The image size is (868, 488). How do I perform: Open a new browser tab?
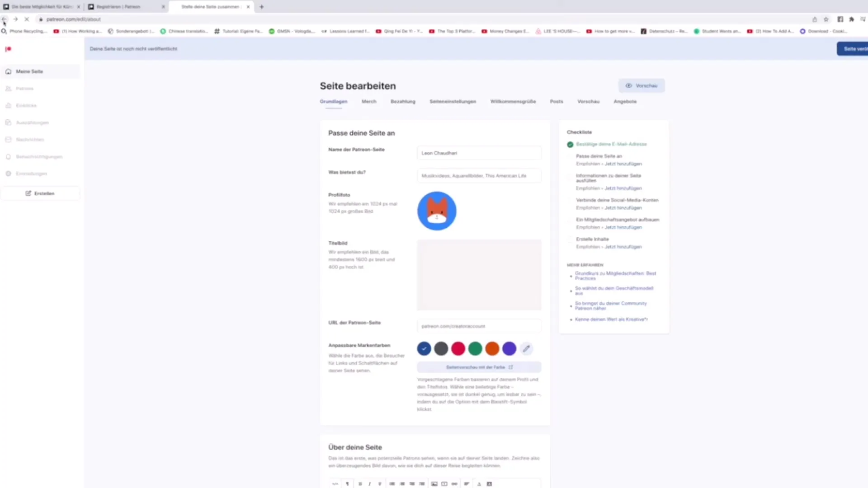(262, 7)
